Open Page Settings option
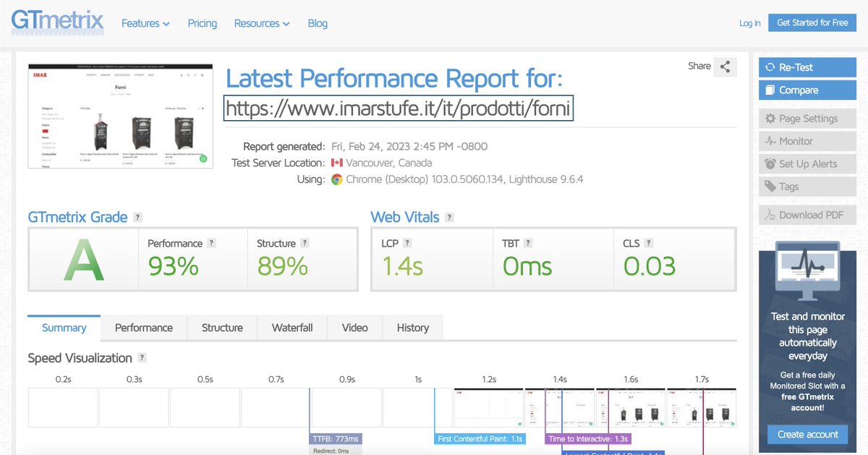The width and height of the screenshot is (868, 455). [x=807, y=119]
